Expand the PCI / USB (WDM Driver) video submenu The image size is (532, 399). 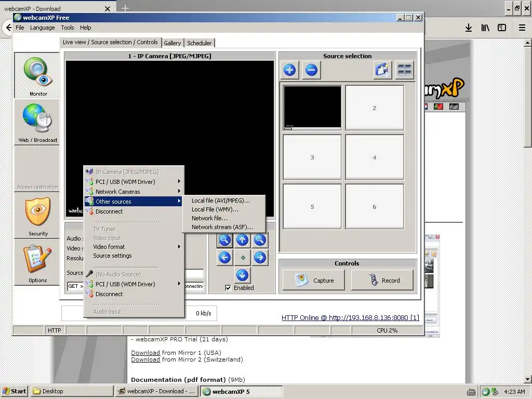(134, 182)
